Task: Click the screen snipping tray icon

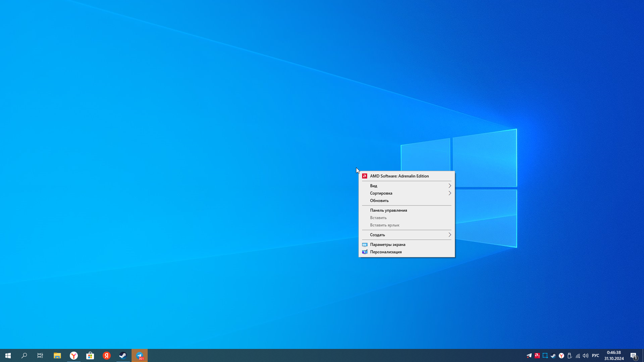Action: [545, 356]
